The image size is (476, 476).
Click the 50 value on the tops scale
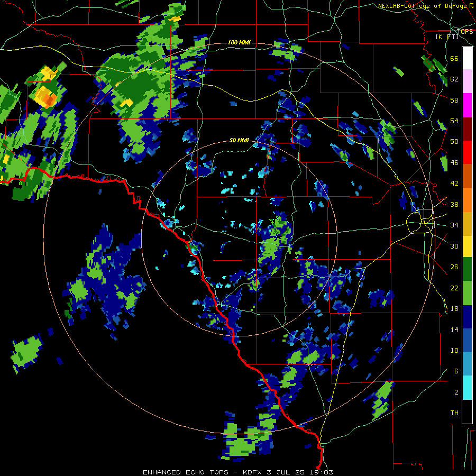tap(454, 142)
